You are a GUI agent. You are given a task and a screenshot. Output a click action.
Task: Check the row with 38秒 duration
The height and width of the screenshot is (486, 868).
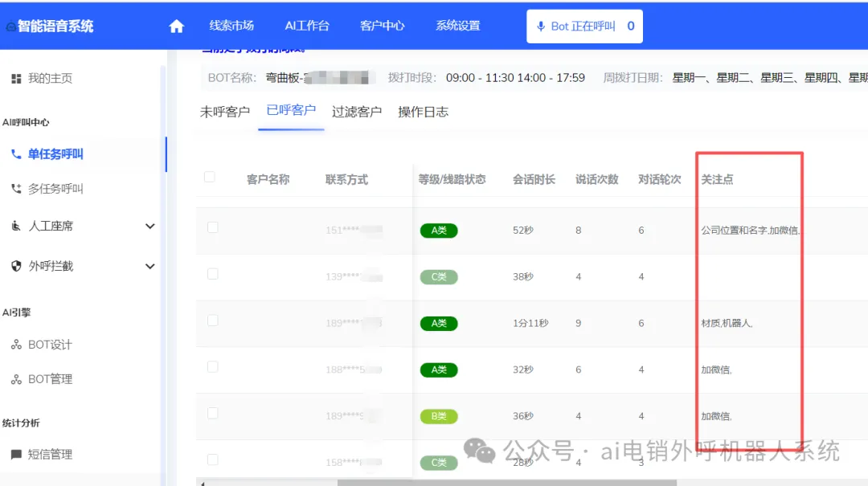pyautogui.click(x=212, y=274)
